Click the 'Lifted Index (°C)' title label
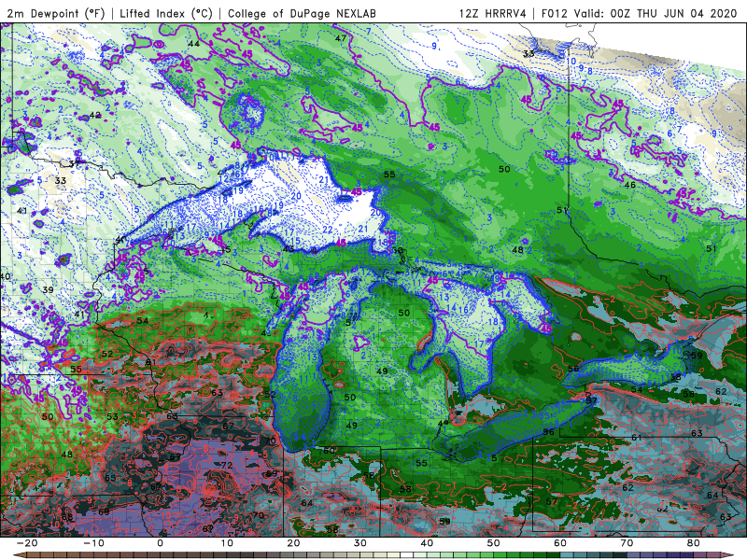 (166, 13)
